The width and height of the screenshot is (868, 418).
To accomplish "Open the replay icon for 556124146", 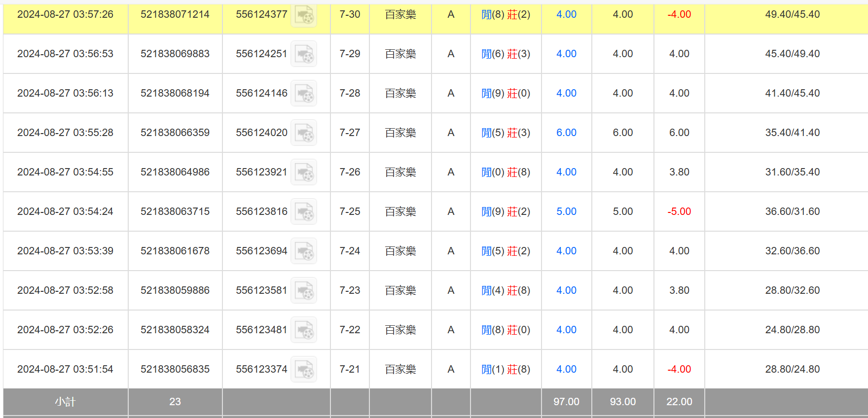I will click(x=304, y=94).
